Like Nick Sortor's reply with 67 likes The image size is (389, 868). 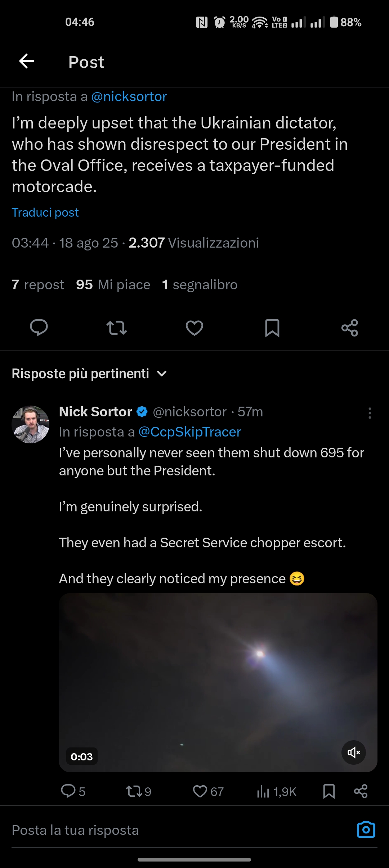(200, 791)
